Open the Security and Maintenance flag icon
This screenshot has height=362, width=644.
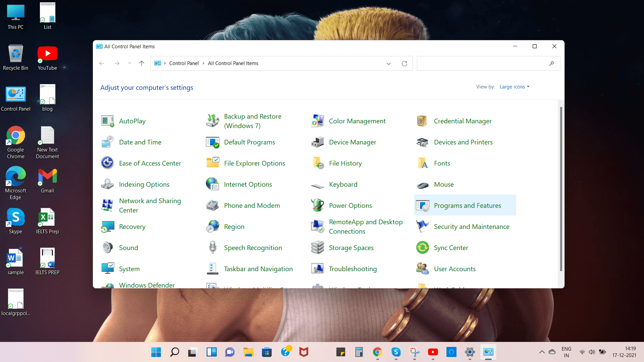[x=422, y=227]
